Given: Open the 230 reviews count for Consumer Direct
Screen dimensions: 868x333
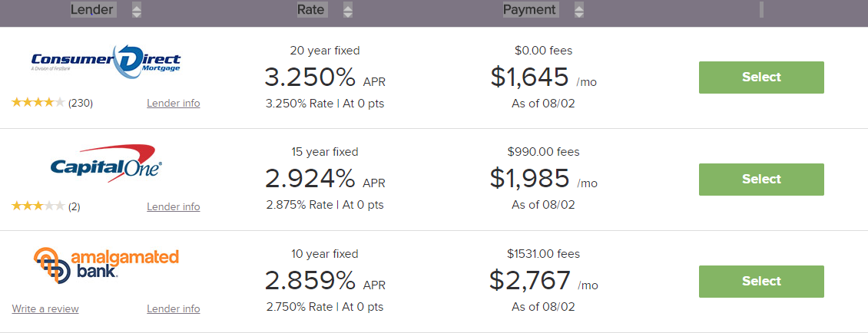Looking at the screenshot, I should click(81, 103).
